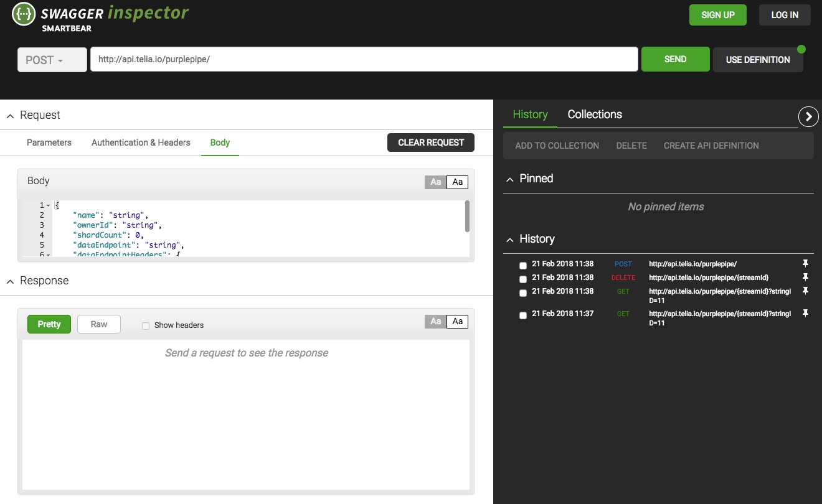Click the USE DEFINITION button
The height and width of the screenshot is (504, 822).
[758, 60]
